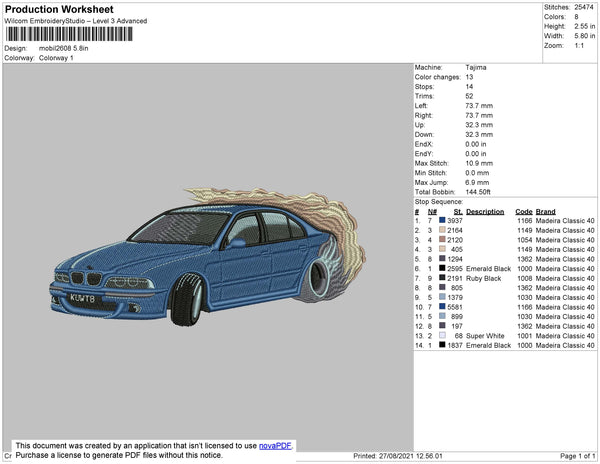Click the Production Worksheet title
Viewport: 600px width, 464px height.
pyautogui.click(x=59, y=10)
